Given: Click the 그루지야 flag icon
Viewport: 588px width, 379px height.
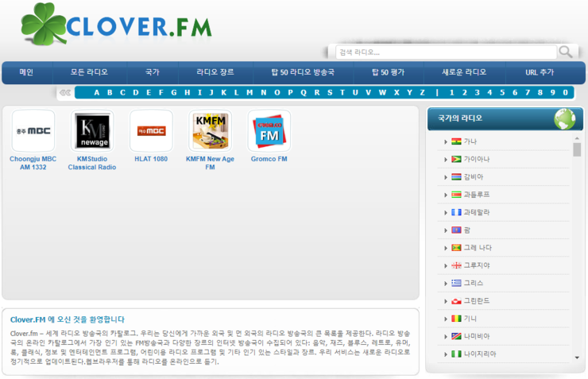Looking at the screenshot, I should [456, 265].
